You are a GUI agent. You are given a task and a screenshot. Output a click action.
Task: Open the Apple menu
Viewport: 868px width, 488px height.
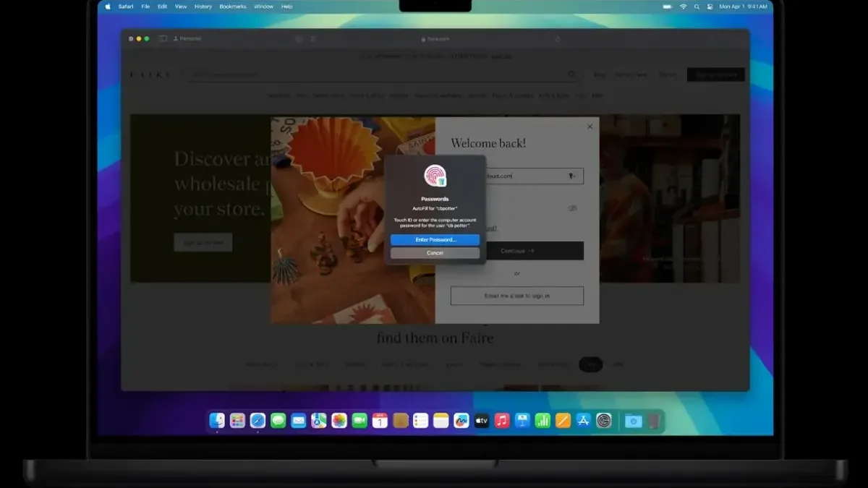[x=109, y=7]
